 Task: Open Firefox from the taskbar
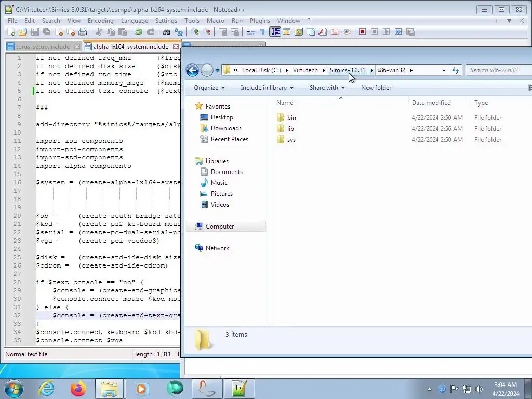pyautogui.click(x=78, y=389)
